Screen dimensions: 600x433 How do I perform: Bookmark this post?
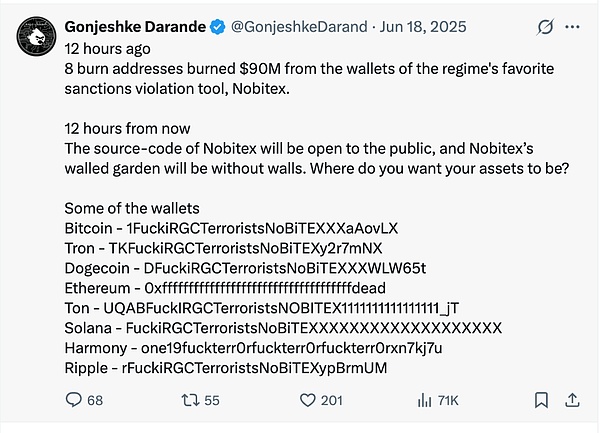point(541,400)
